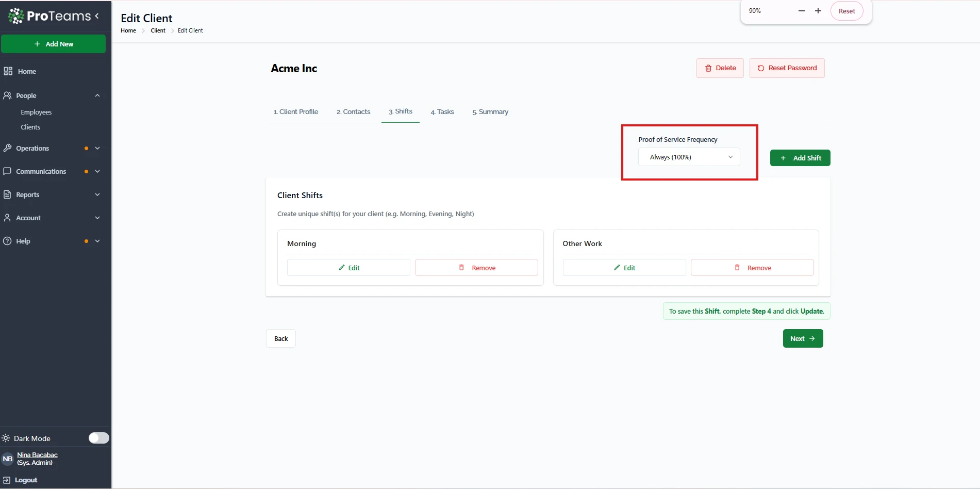Click the Help question mark icon
This screenshot has height=489, width=980.
[x=7, y=241]
